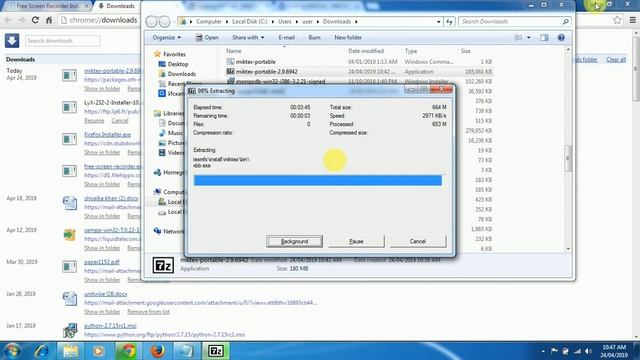Select miktex-portable file in list
This screenshot has width=640, height=360.
(256, 62)
